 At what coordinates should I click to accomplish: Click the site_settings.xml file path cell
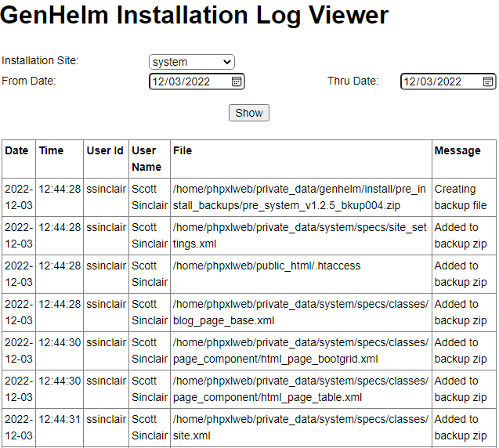tap(300, 236)
